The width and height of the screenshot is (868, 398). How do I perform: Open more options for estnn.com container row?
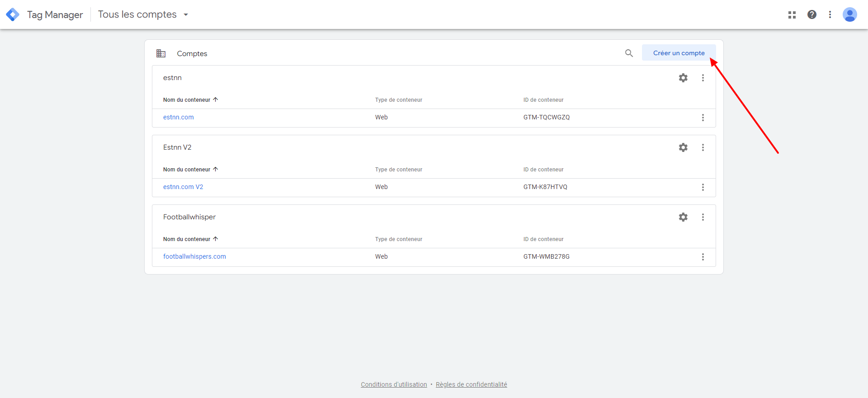point(703,118)
